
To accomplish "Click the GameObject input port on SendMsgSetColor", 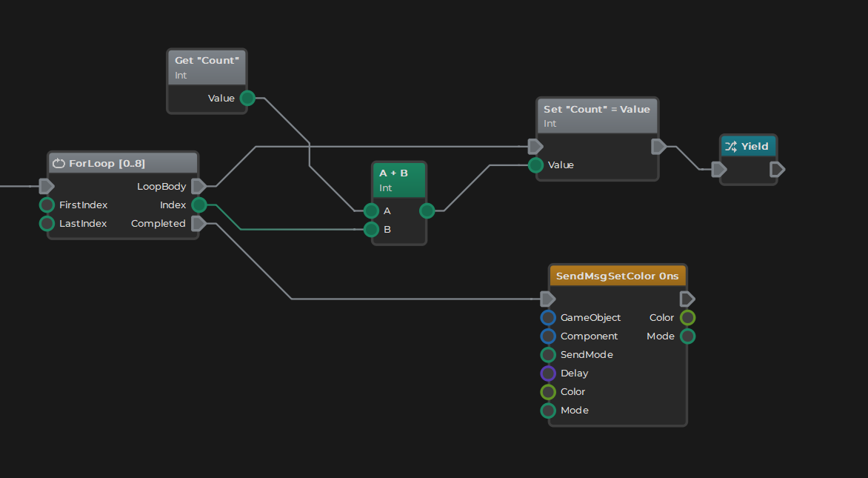I will (x=548, y=318).
